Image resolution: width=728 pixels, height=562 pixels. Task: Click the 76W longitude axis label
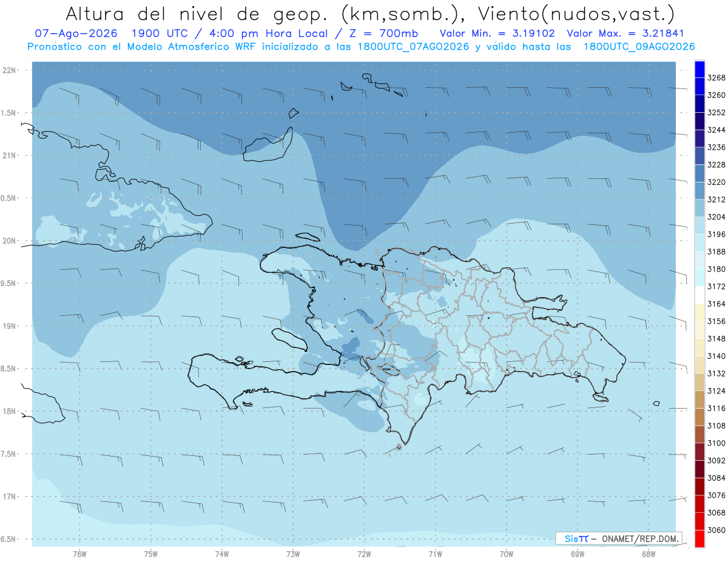(79, 555)
